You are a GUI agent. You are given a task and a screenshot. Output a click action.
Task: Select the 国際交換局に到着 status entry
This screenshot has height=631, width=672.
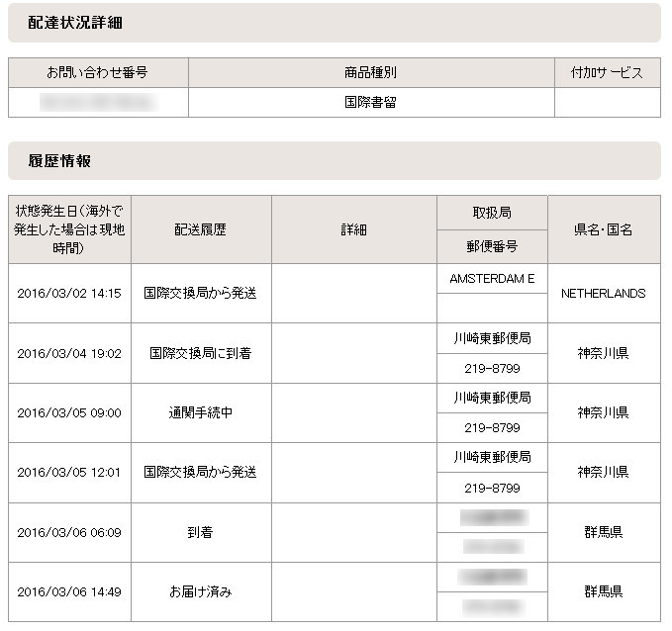tap(201, 353)
